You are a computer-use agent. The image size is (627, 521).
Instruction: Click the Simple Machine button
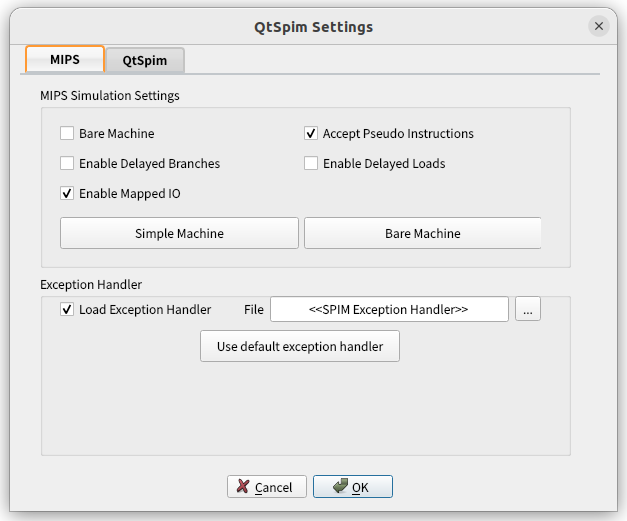(179, 233)
